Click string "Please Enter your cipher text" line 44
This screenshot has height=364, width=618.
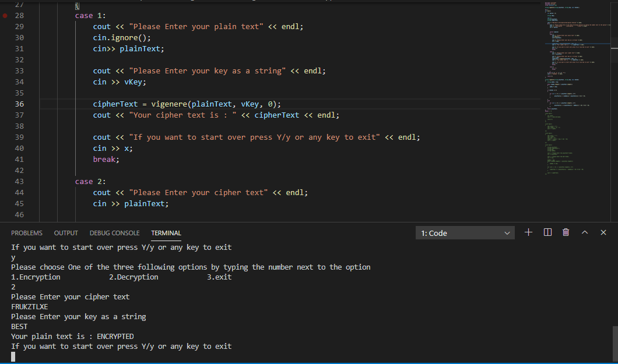(198, 192)
